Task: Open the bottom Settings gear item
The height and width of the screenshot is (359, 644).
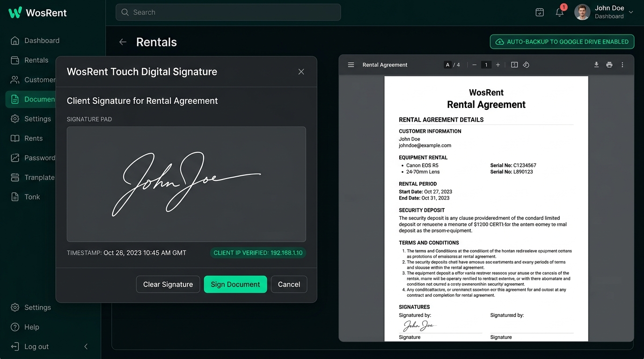Action: pyautogui.click(x=31, y=308)
